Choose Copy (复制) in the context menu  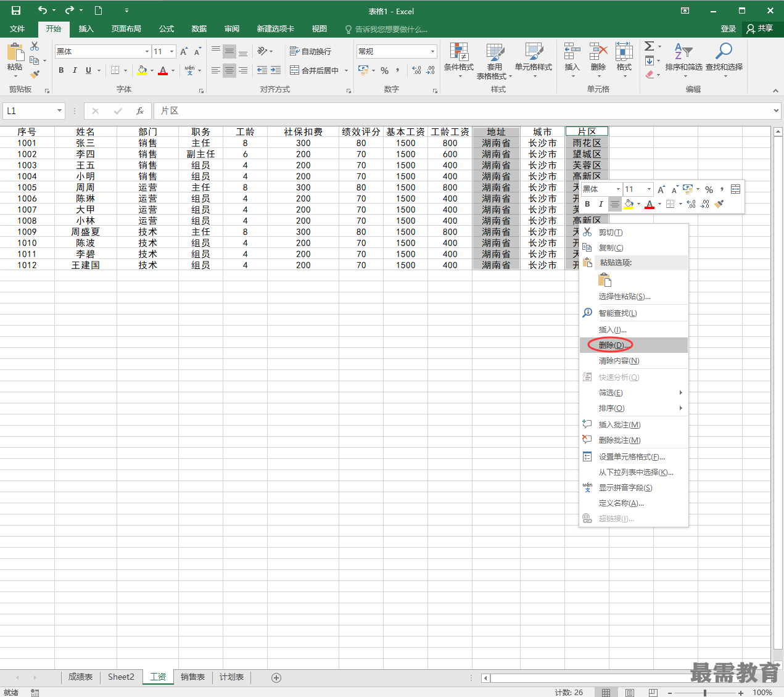[x=634, y=248]
